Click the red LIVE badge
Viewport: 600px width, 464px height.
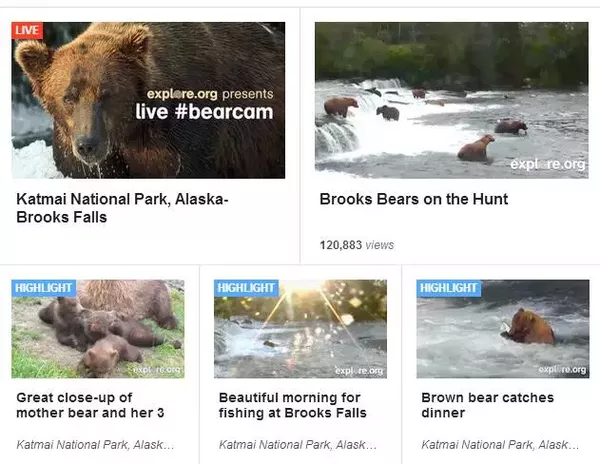[x=27, y=31]
